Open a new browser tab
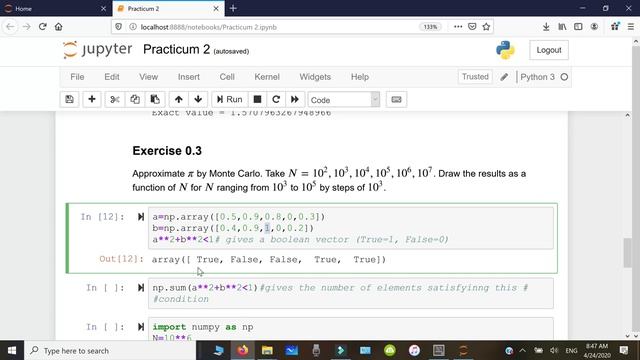 click(233, 8)
